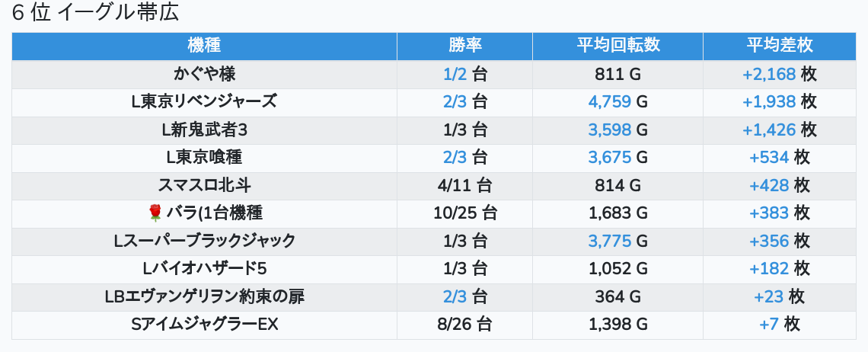Screen dimensions: 868x352
Task: Click the +2,168 枚 average difference value
Action: point(779,74)
